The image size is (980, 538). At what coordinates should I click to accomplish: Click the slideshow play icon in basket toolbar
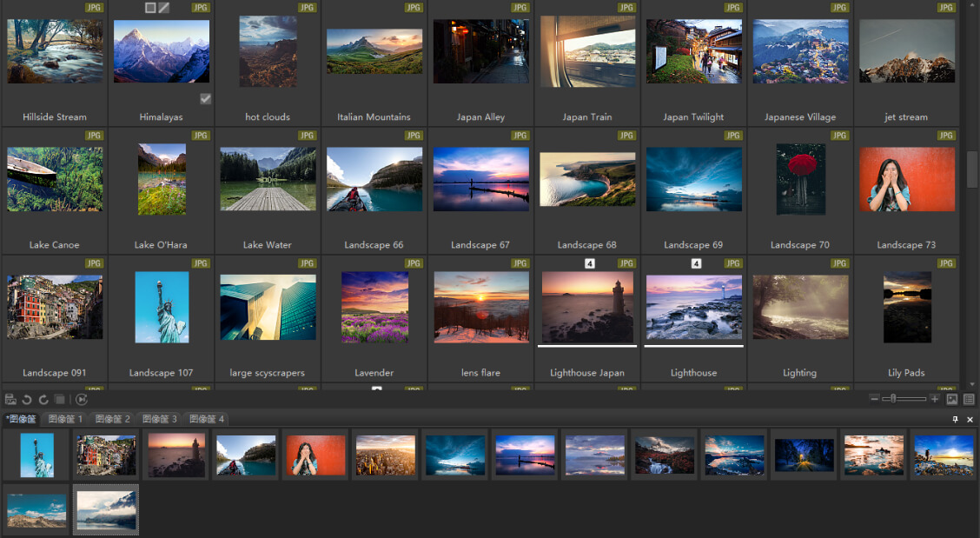click(x=82, y=399)
